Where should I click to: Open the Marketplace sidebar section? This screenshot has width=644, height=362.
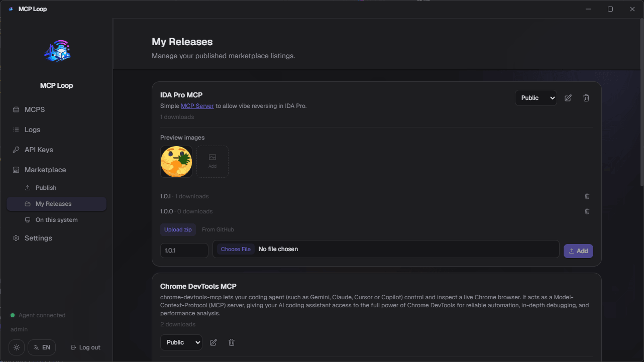click(56, 170)
